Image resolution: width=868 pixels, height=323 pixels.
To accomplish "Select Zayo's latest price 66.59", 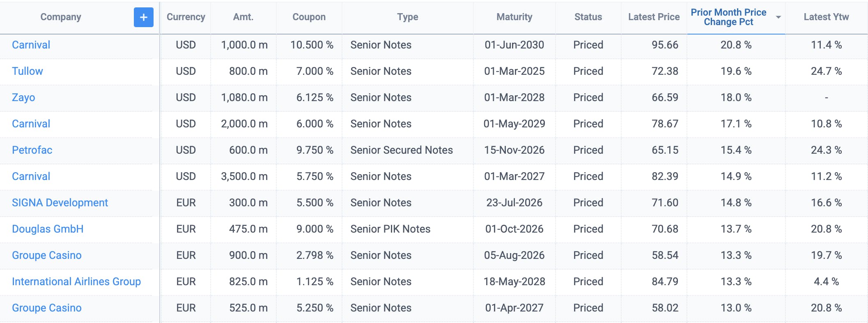I will [665, 97].
